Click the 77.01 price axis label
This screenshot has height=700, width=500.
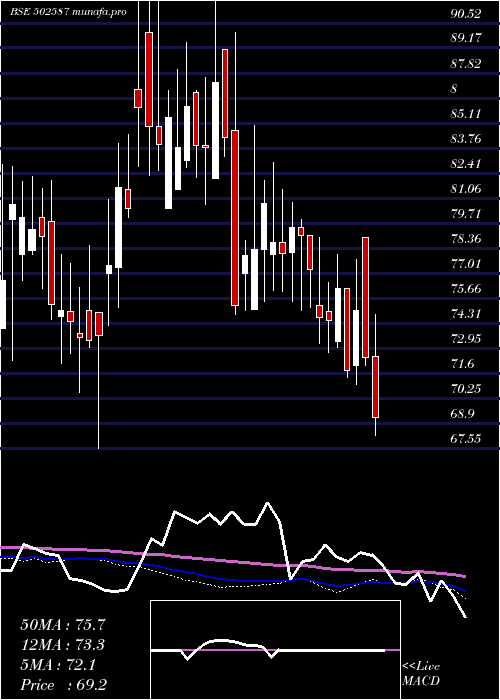tap(466, 264)
